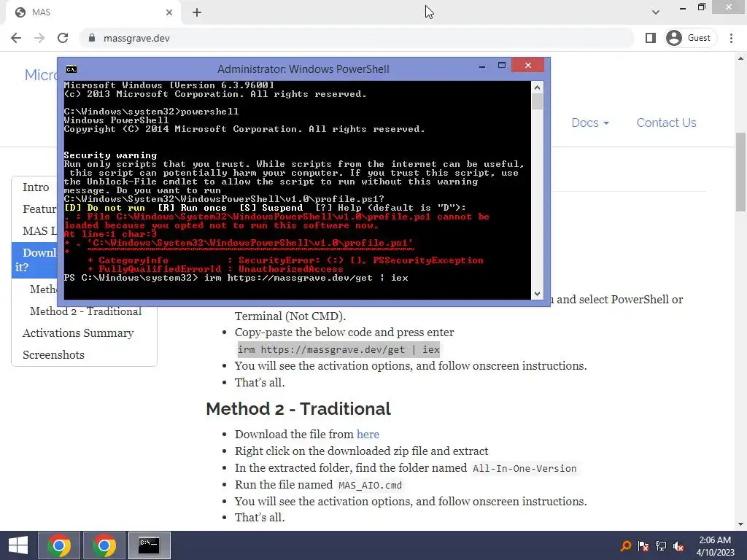The image size is (747, 560).
Task: Click the browser page scrollbar thumb
Action: click(741, 172)
